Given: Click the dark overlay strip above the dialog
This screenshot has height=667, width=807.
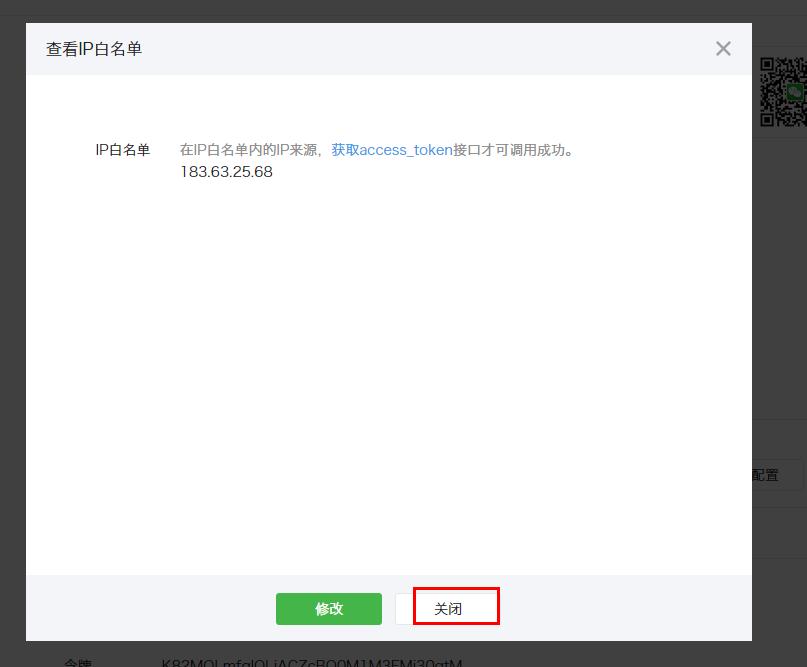Looking at the screenshot, I should click(400, 10).
